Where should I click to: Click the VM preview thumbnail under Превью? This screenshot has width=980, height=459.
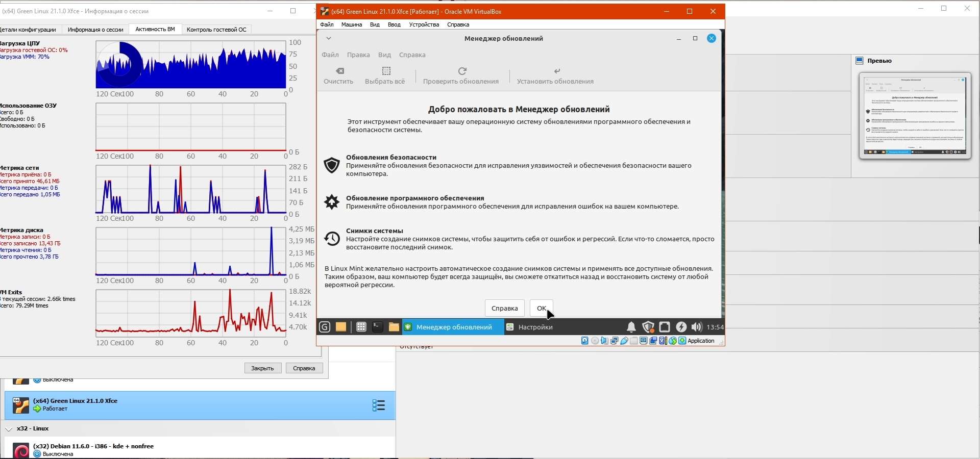(915, 116)
